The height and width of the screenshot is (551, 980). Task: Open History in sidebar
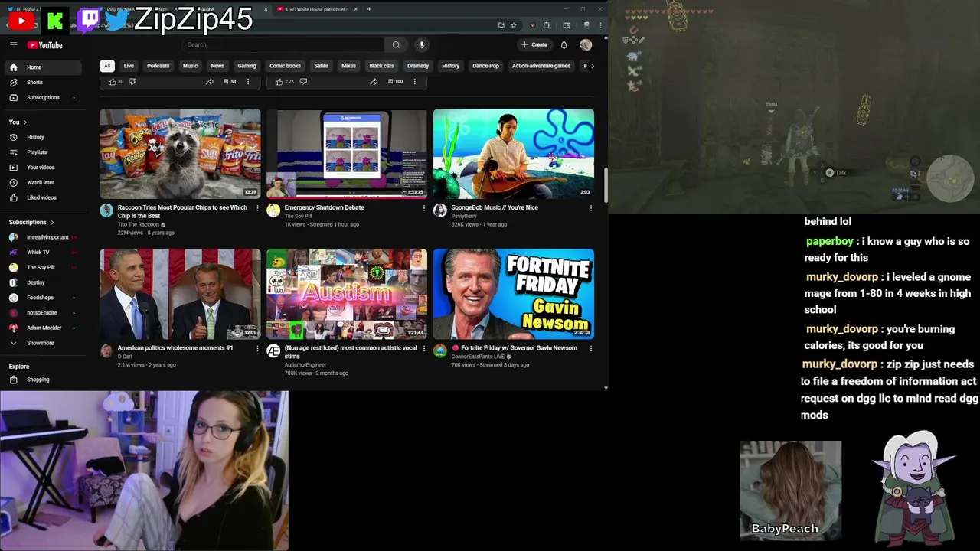(x=41, y=137)
